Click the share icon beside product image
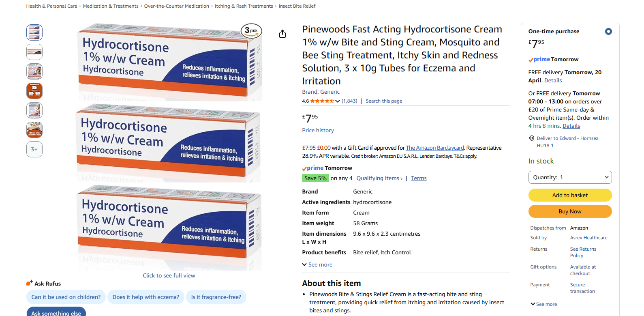Image resolution: width=644 pixels, height=316 pixels. point(282,34)
